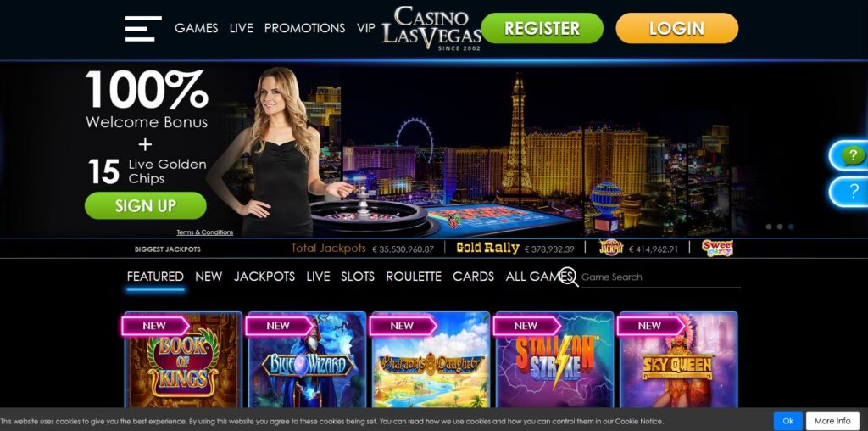Open the Terms & Conditions link
This screenshot has width=868, height=431.
pos(205,232)
